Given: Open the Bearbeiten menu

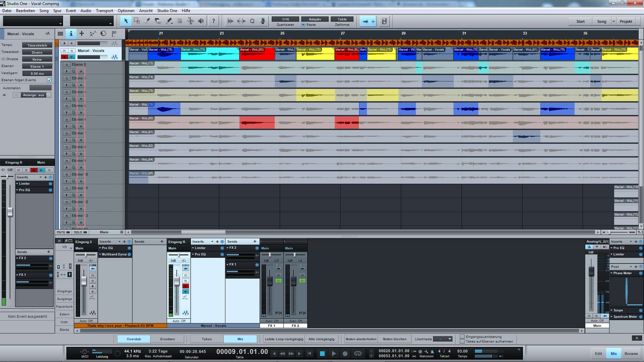Looking at the screenshot, I should coord(25,11).
